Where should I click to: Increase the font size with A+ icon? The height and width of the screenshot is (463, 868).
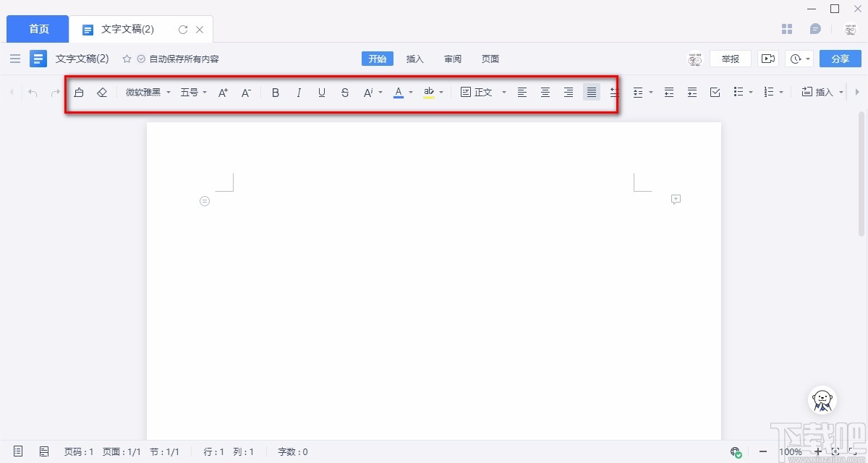(x=222, y=92)
